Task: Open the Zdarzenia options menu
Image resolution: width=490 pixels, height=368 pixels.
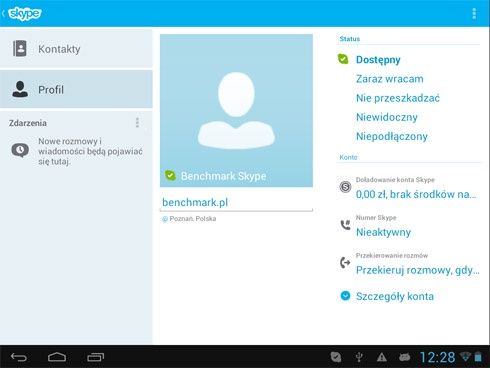Action: pos(137,123)
